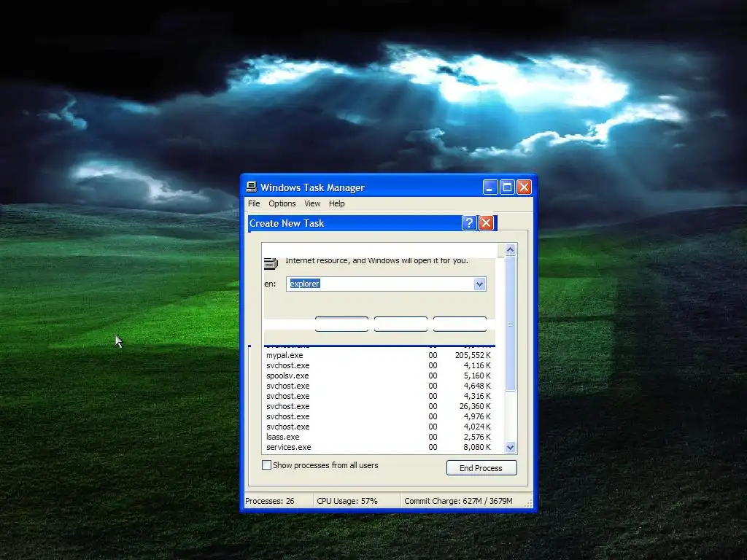The height and width of the screenshot is (560, 747).
Task: Open the Options menu
Action: [282, 203]
